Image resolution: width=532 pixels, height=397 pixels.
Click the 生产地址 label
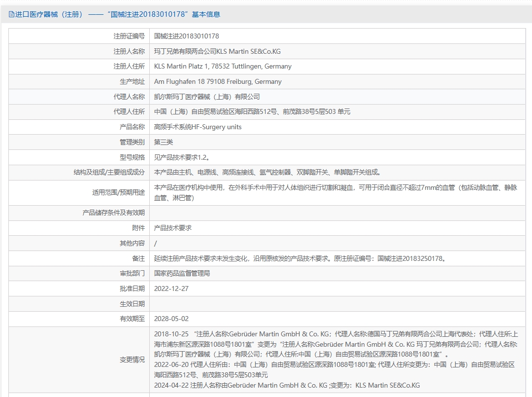132,81
